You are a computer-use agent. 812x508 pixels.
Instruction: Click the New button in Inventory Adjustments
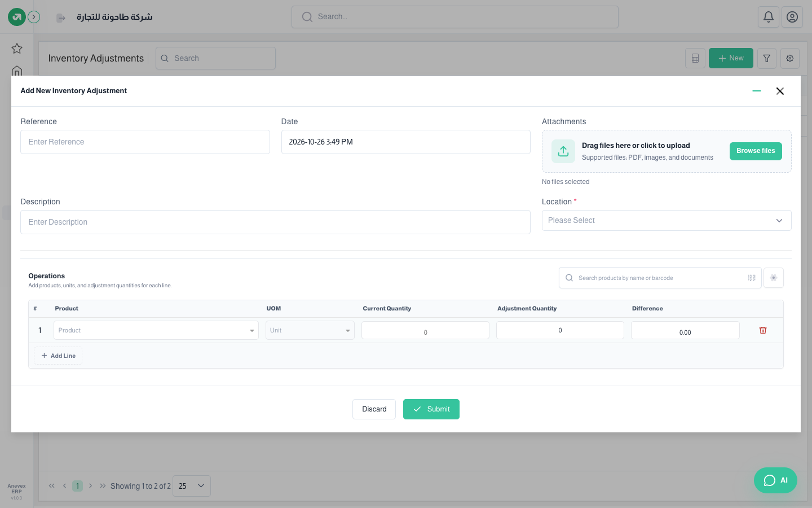[731, 58]
